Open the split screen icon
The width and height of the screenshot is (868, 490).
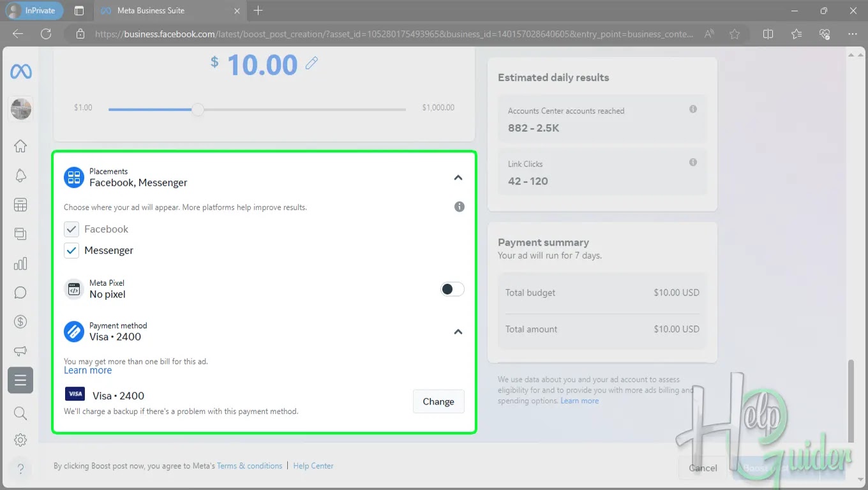point(768,34)
